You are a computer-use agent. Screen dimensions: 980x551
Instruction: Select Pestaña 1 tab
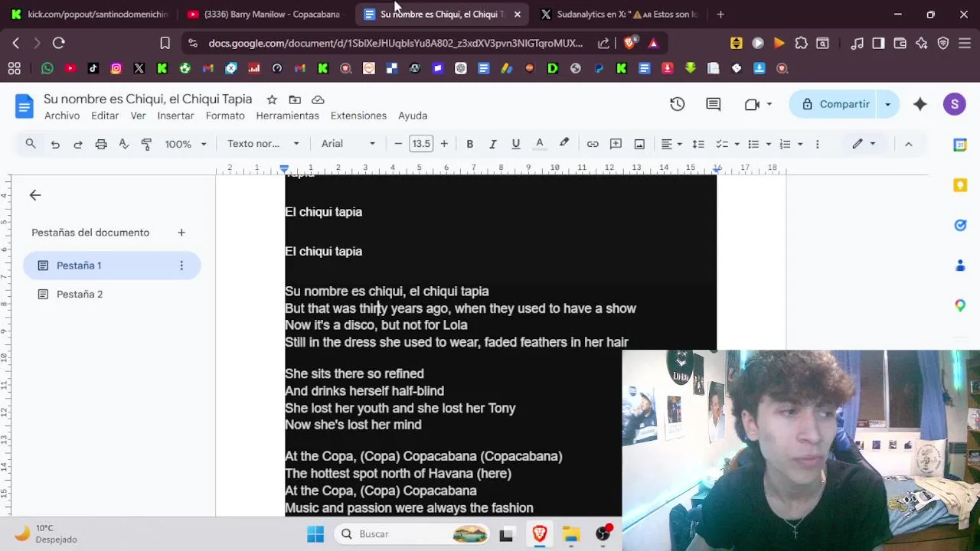[x=112, y=266]
